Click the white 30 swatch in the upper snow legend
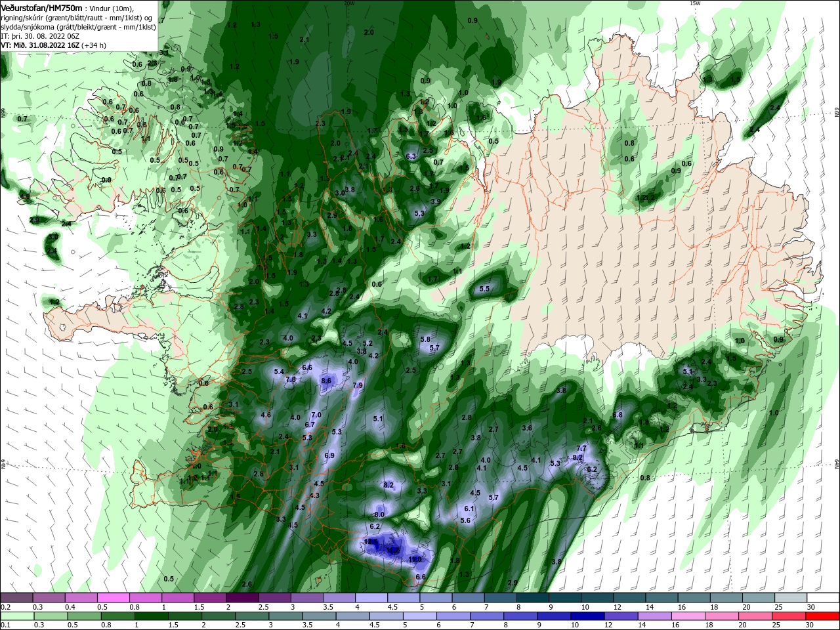Screen dimensions: 840x630 [x=824, y=598]
